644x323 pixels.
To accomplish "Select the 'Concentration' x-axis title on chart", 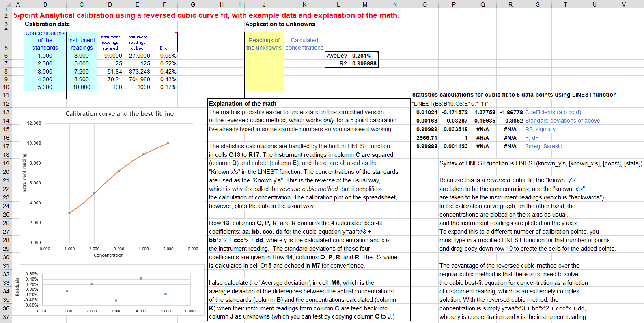I will point(109,255).
